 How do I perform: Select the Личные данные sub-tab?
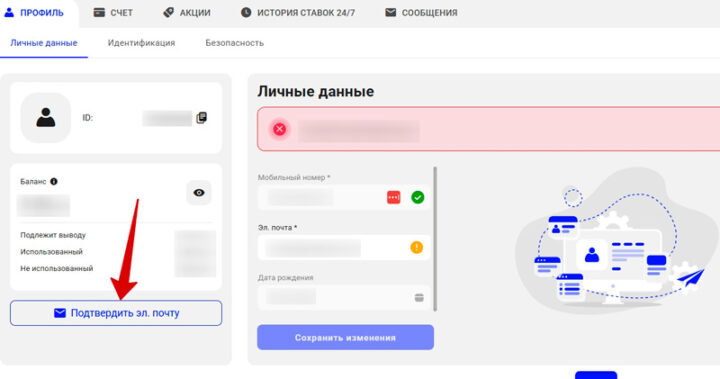point(44,43)
